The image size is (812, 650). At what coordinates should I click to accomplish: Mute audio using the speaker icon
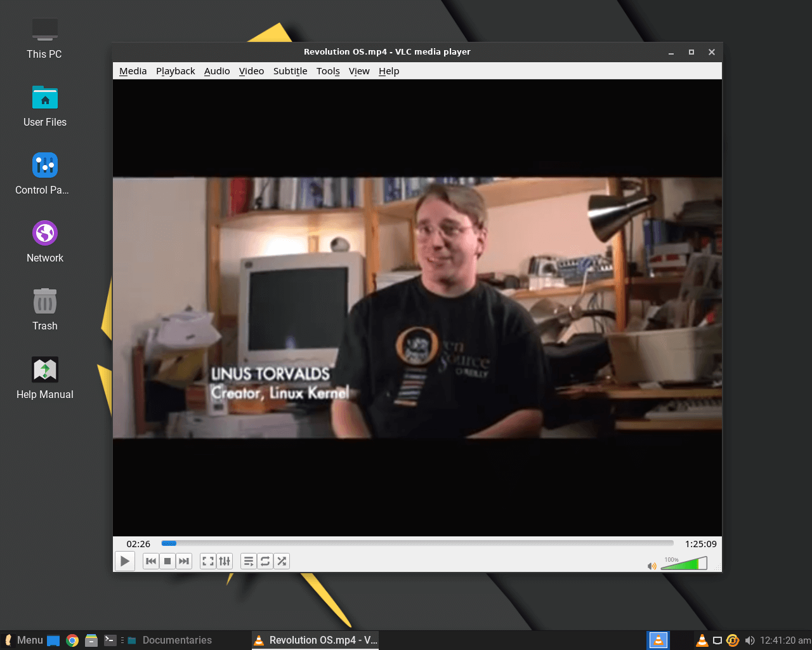[652, 566]
